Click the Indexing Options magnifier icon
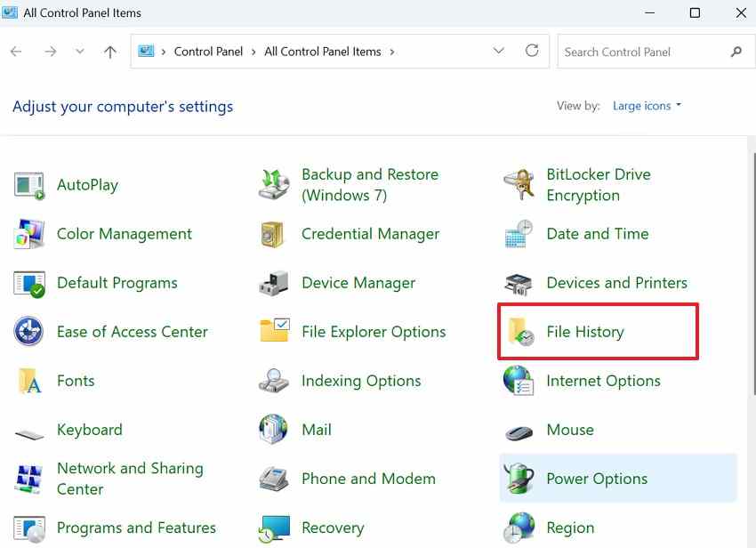 [x=274, y=381]
